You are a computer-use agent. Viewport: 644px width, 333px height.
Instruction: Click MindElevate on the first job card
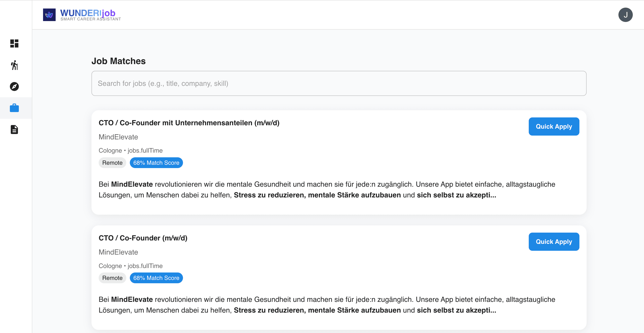(118, 137)
